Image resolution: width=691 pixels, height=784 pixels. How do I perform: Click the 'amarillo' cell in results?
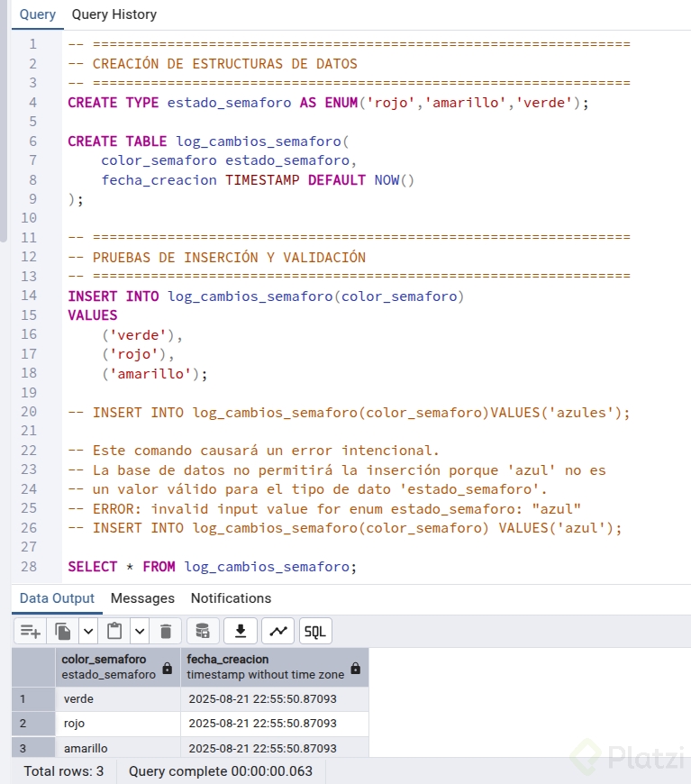point(117,747)
